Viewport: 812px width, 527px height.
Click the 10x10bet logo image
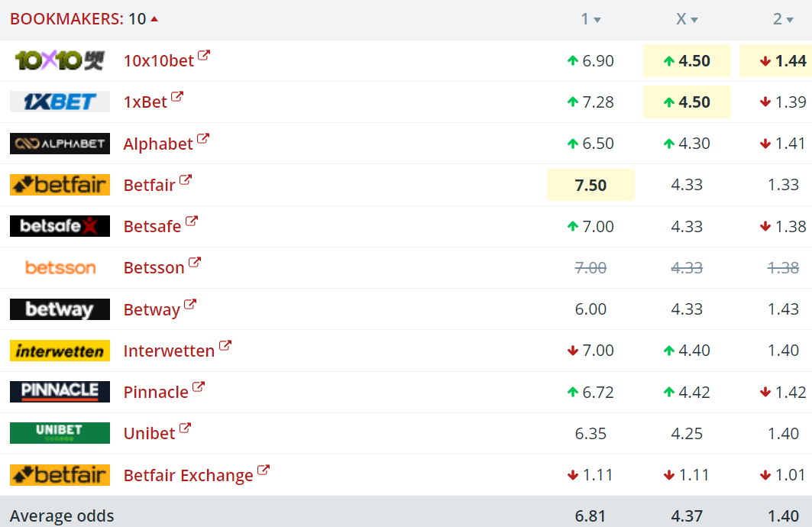tap(60, 60)
